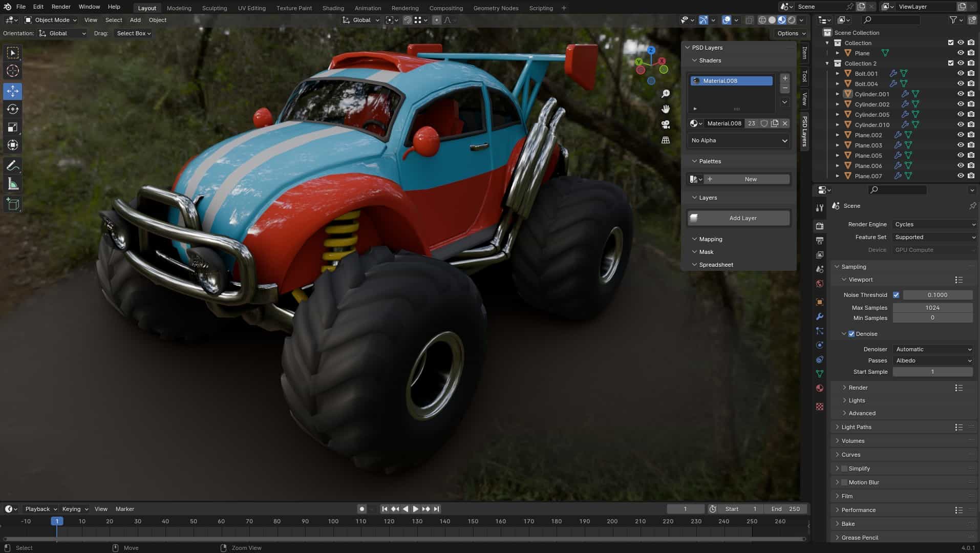This screenshot has width=980, height=553.
Task: Click the Max Samples field
Action: (932, 308)
